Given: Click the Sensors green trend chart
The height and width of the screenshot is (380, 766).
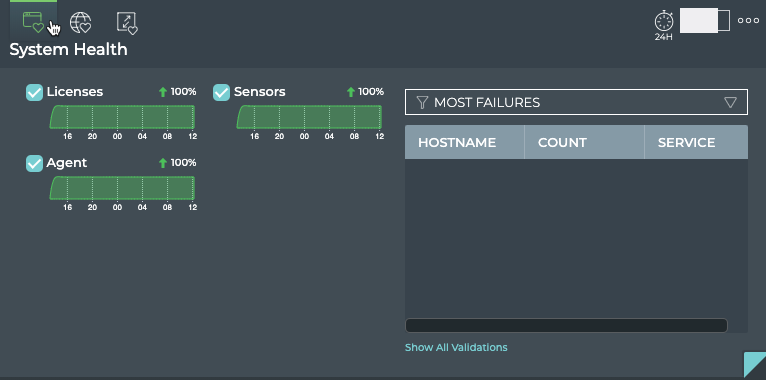Looking at the screenshot, I should coord(309,117).
